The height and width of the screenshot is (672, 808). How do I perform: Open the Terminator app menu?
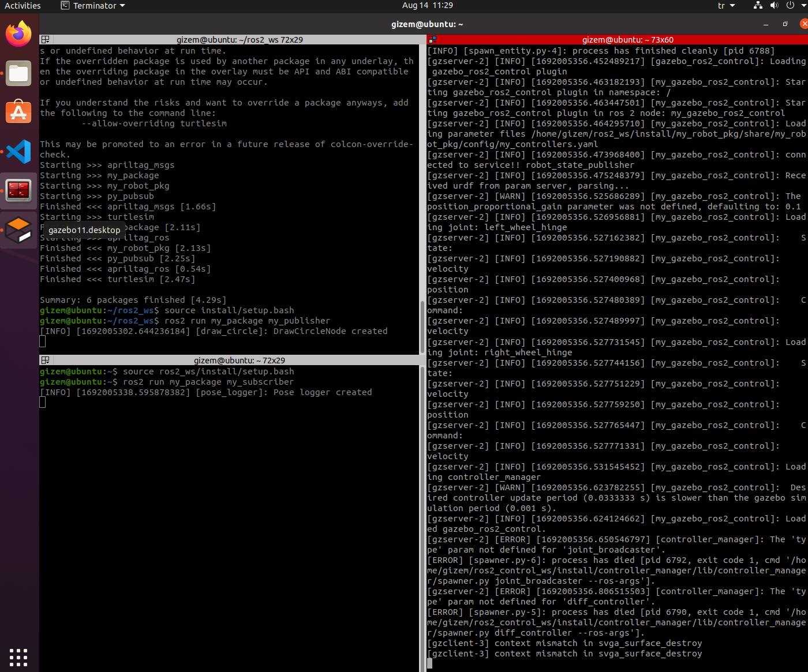pos(93,5)
